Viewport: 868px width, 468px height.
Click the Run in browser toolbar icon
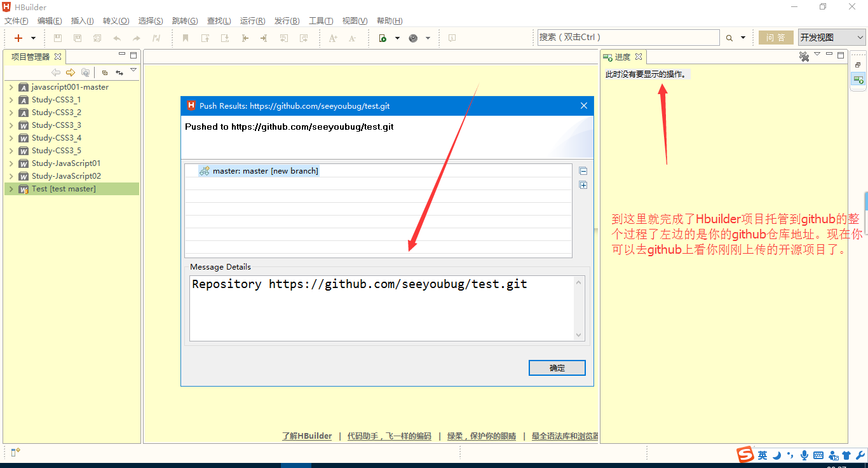coord(383,38)
